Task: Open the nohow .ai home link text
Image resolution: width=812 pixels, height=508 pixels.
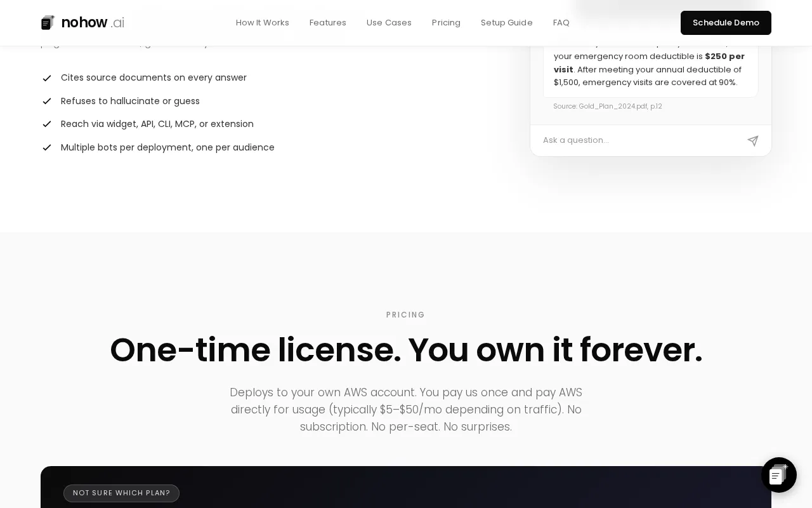Action: pyautogui.click(x=93, y=23)
